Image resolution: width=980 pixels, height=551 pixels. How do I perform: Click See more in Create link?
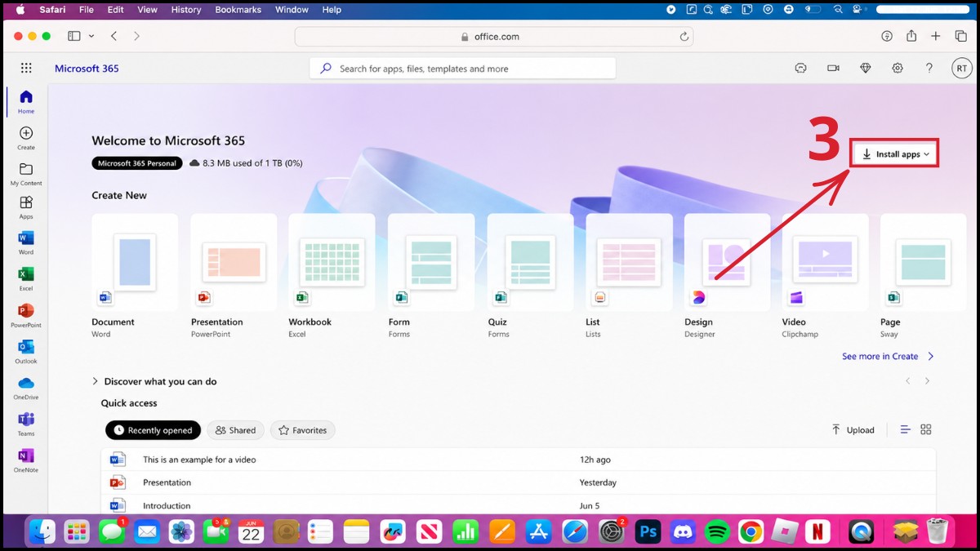[888, 357]
